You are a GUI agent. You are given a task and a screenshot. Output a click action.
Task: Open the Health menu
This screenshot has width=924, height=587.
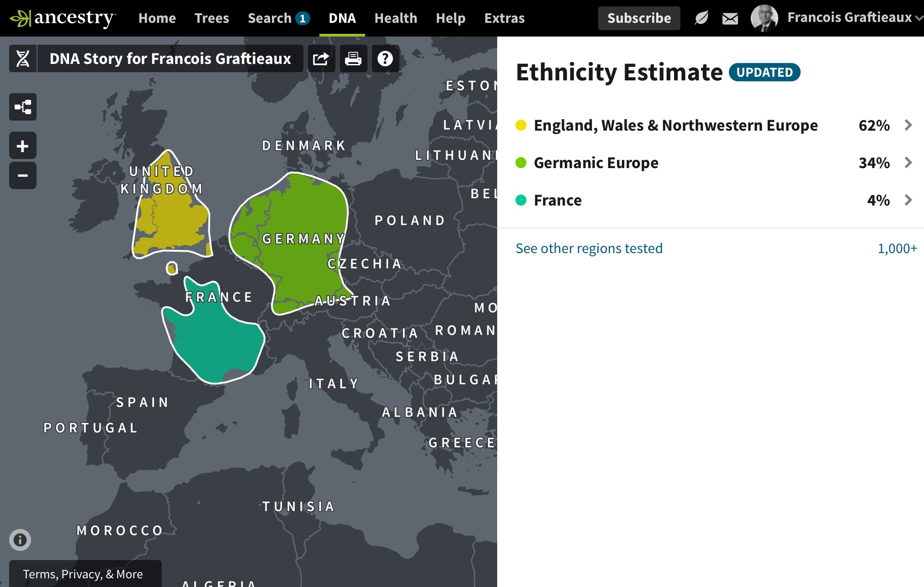tap(396, 18)
